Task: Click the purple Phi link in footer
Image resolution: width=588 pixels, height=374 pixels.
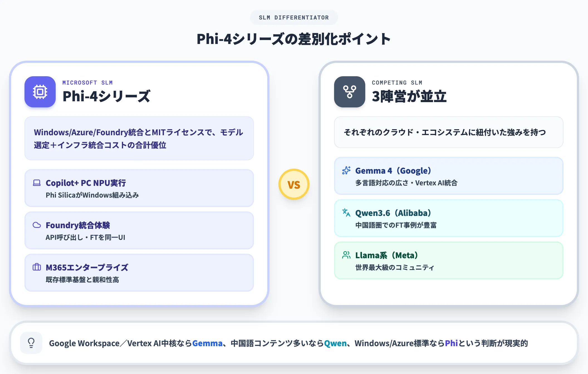Action: point(451,343)
